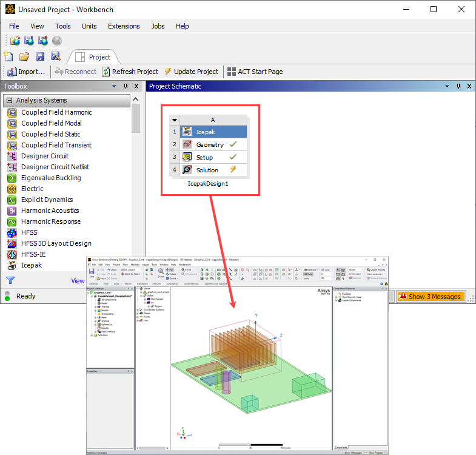Click Update Project in the toolbar

pyautogui.click(x=191, y=72)
